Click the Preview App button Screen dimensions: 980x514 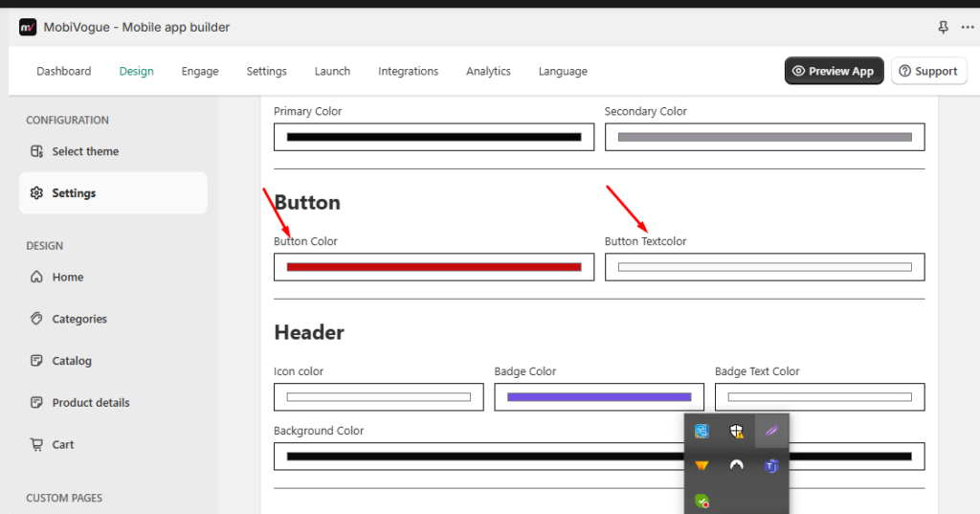click(x=834, y=71)
